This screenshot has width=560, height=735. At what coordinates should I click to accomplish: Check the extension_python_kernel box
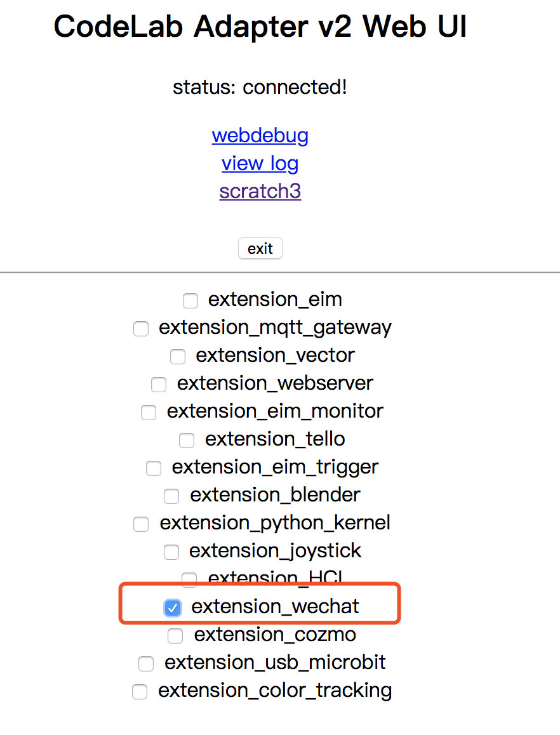pos(141,524)
